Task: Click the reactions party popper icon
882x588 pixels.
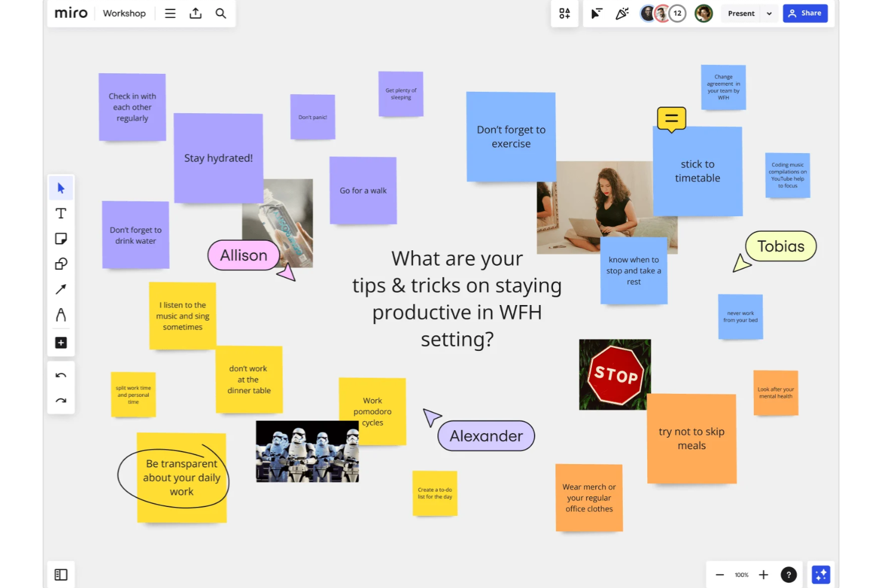Action: (622, 13)
